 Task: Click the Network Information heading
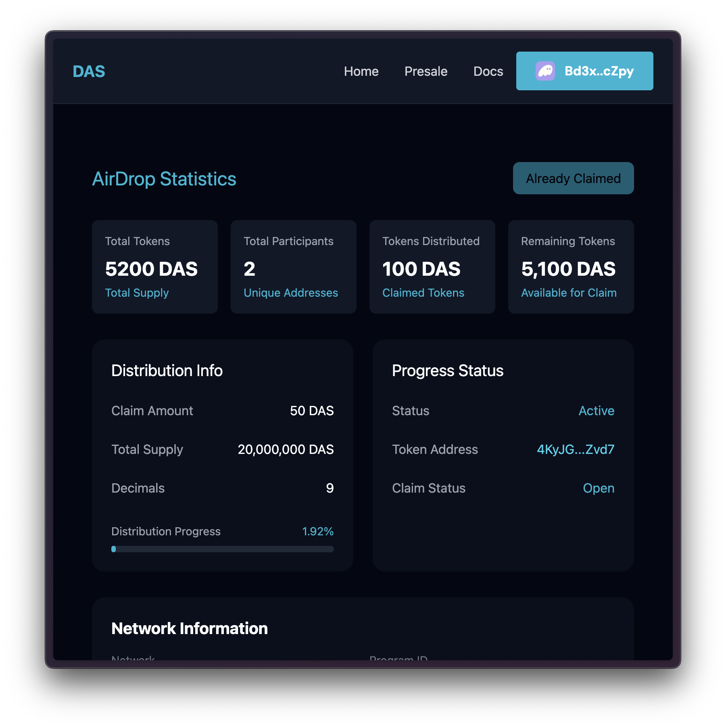190,628
